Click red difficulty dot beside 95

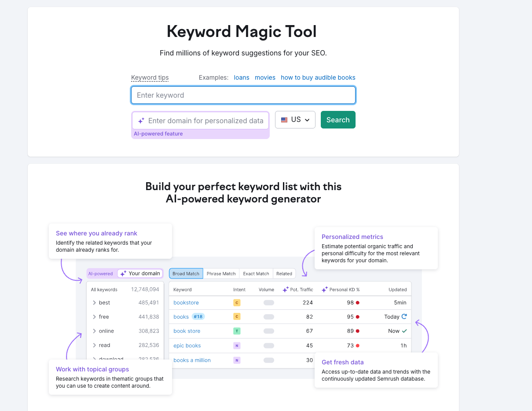[x=358, y=317]
